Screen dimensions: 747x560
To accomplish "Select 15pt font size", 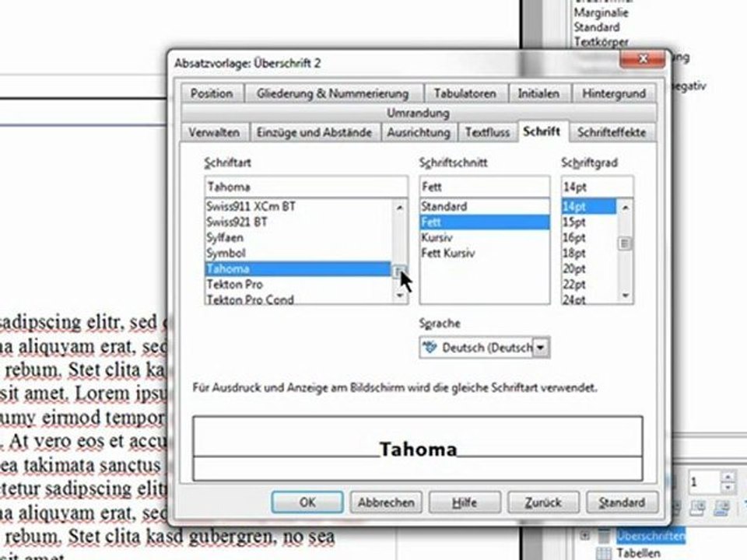I will coord(589,222).
